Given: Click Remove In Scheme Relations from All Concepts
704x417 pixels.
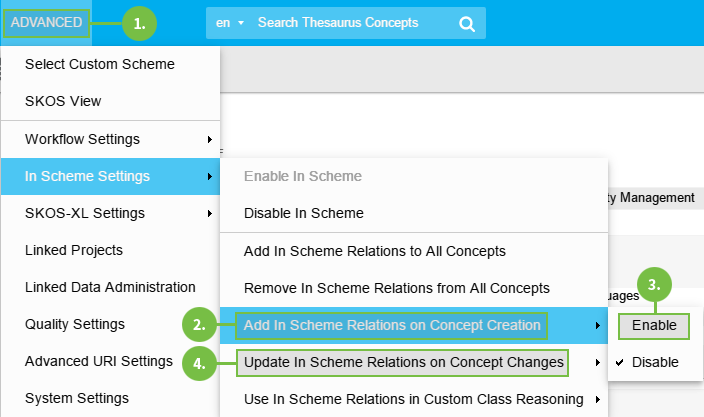Looking at the screenshot, I should pos(397,288).
